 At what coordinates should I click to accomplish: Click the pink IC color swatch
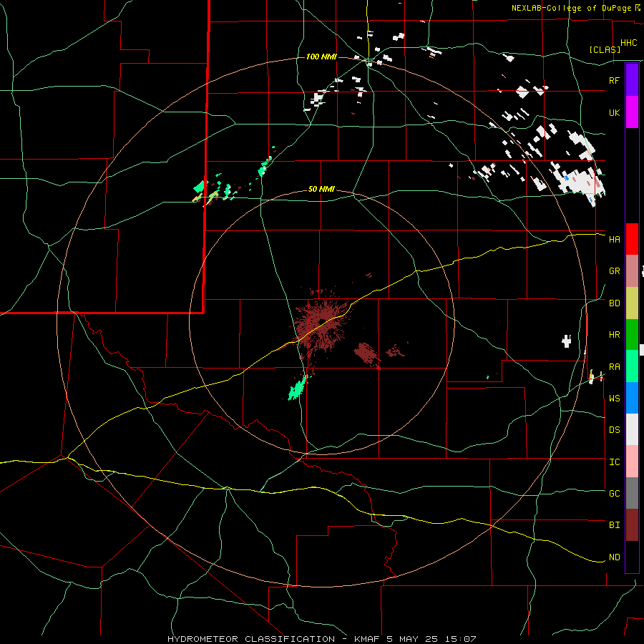click(x=632, y=462)
